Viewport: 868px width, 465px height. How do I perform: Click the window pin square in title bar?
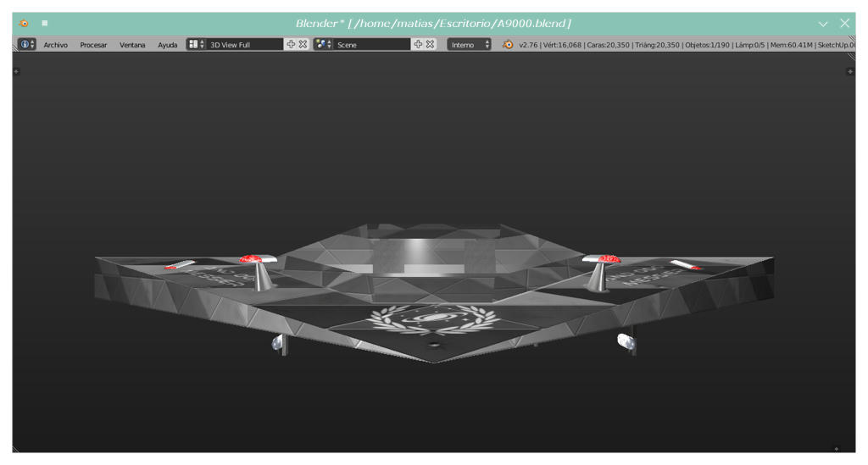pyautogui.click(x=45, y=23)
